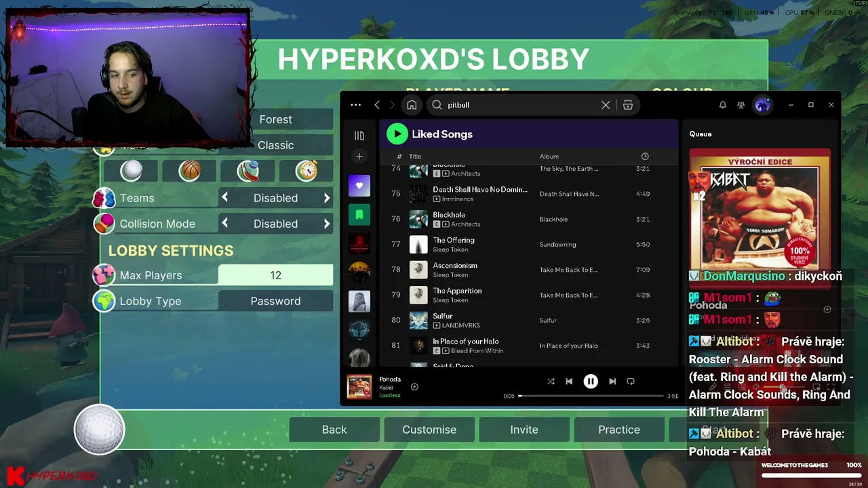
Task: Switch Teams setting with the left arrow
Action: coord(225,198)
